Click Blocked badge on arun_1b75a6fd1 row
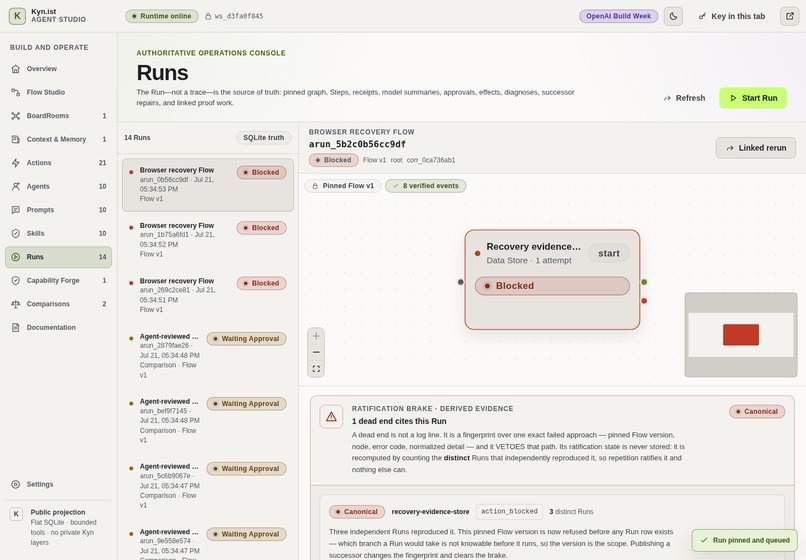This screenshot has height=560, width=806. pyautogui.click(x=262, y=228)
